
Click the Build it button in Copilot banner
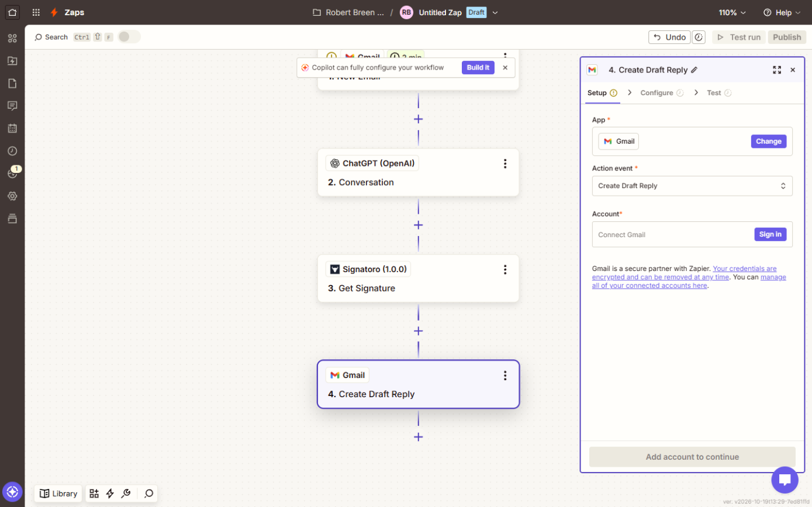[478, 67]
